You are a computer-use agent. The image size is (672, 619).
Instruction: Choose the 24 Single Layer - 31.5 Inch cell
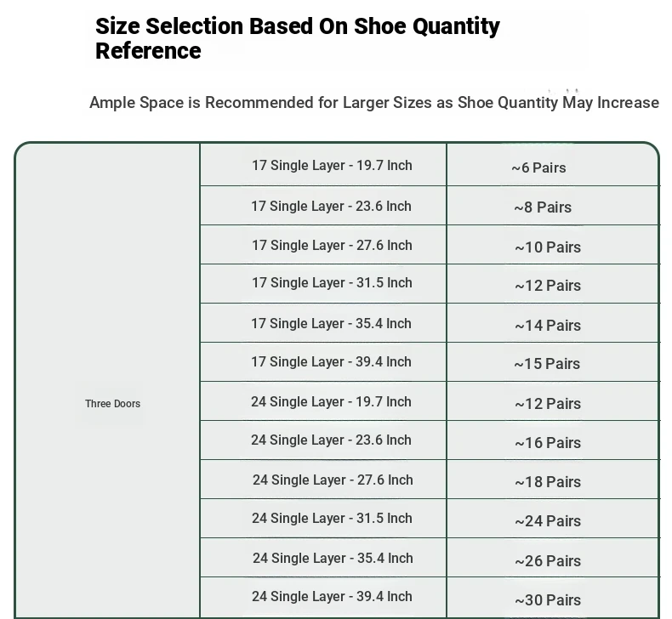(323, 519)
